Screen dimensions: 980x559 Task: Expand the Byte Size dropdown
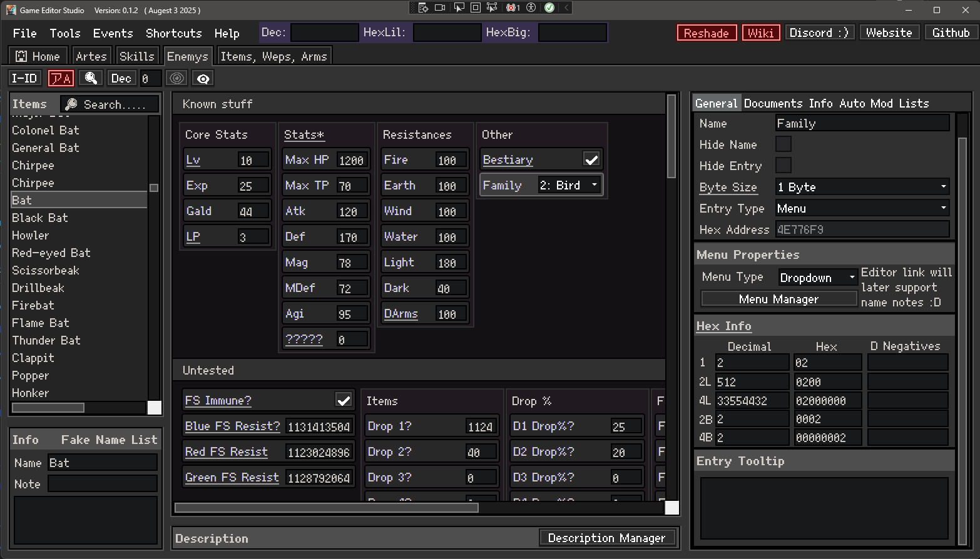[x=862, y=187]
